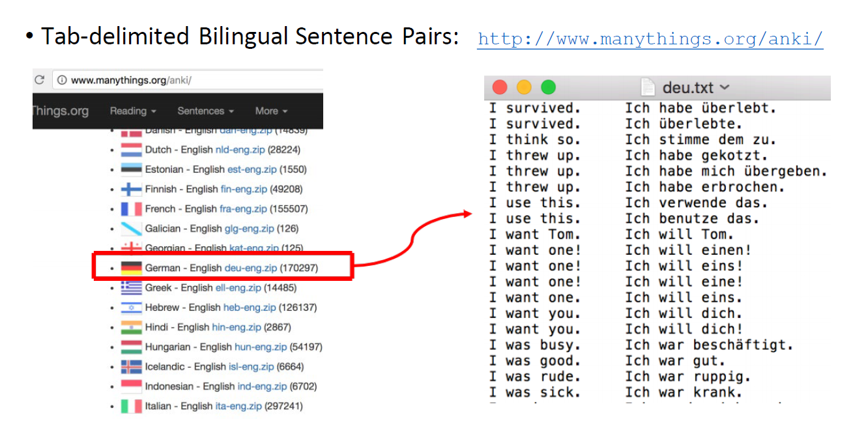Click the English text 'I want Tom.'
The width and height of the screenshot is (868, 434).
click(x=535, y=234)
